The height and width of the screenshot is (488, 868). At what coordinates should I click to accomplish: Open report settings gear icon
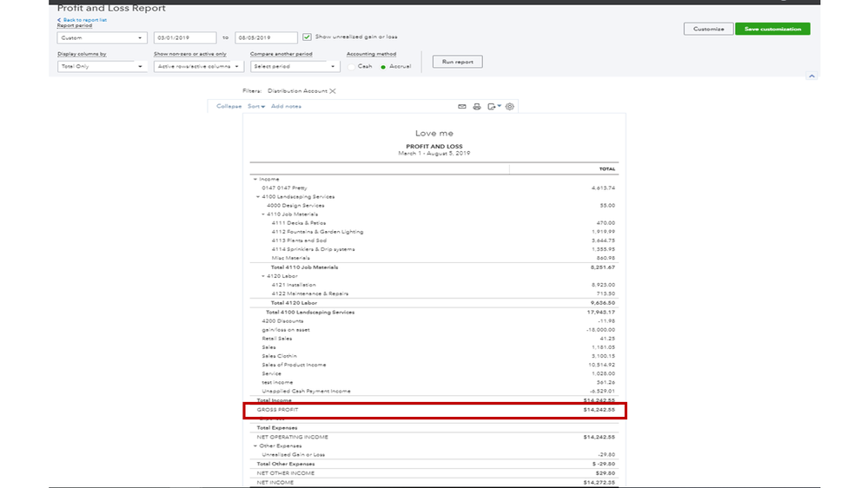pyautogui.click(x=510, y=107)
